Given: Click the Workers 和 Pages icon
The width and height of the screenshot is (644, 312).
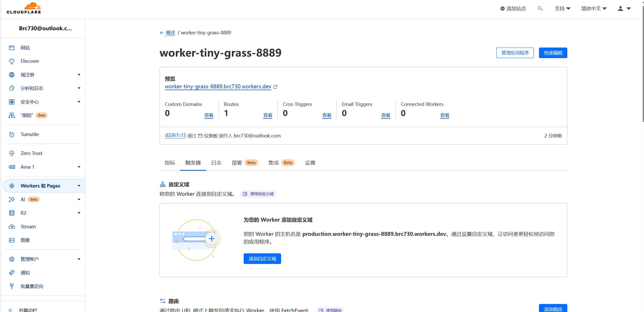Looking at the screenshot, I should click(12, 186).
